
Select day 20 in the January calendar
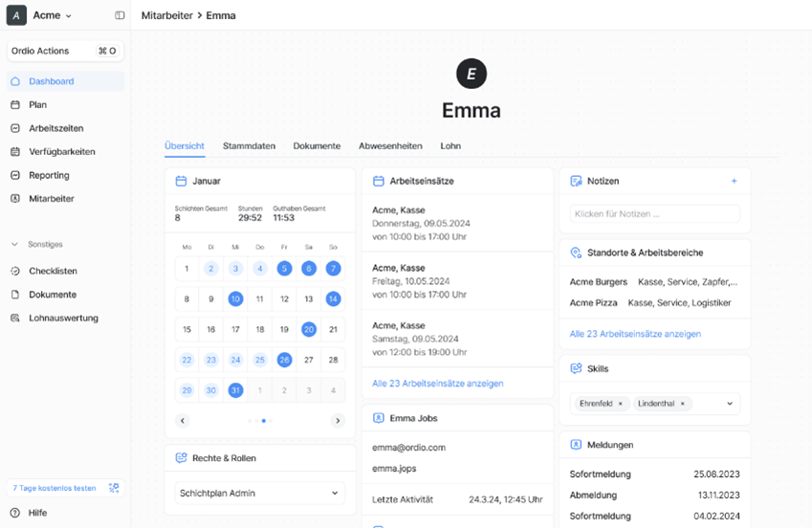[308, 329]
